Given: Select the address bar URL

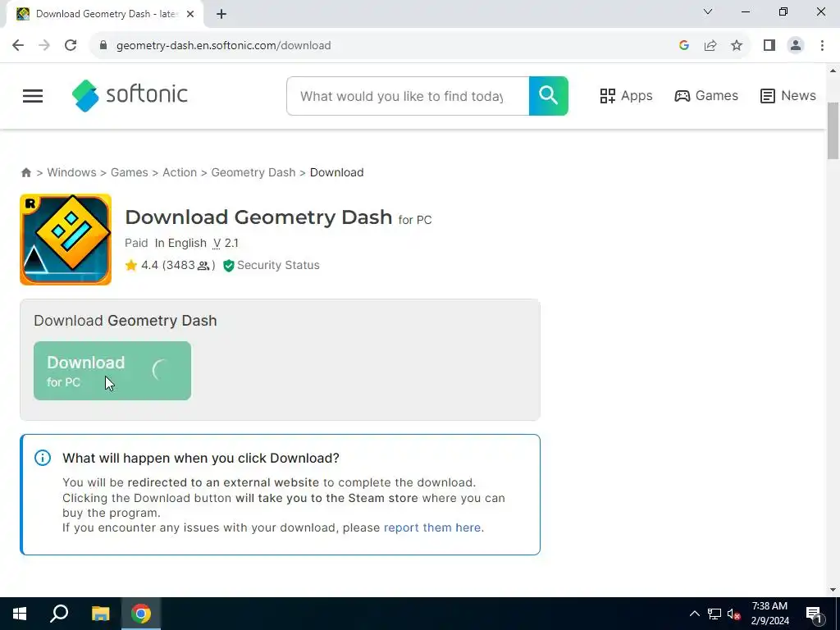Looking at the screenshot, I should tap(223, 46).
